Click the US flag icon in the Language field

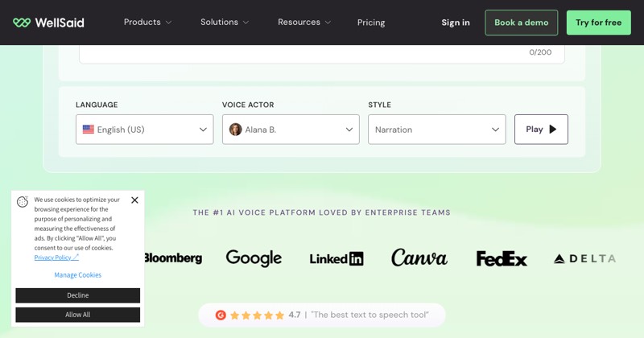89,130
